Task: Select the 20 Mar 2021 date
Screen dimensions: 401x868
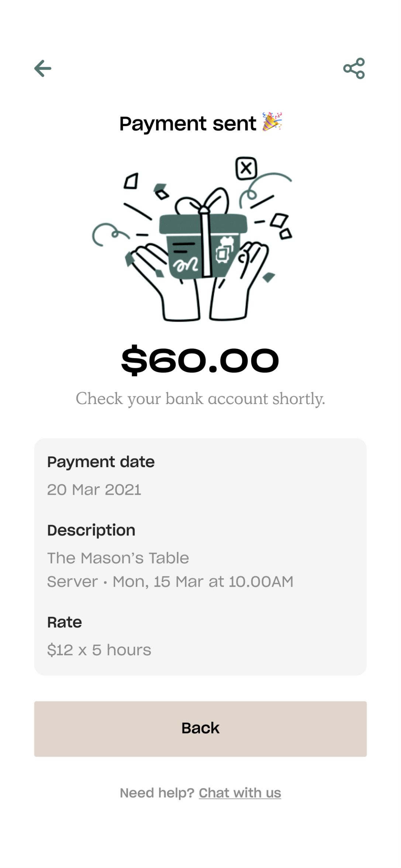Action: [94, 490]
